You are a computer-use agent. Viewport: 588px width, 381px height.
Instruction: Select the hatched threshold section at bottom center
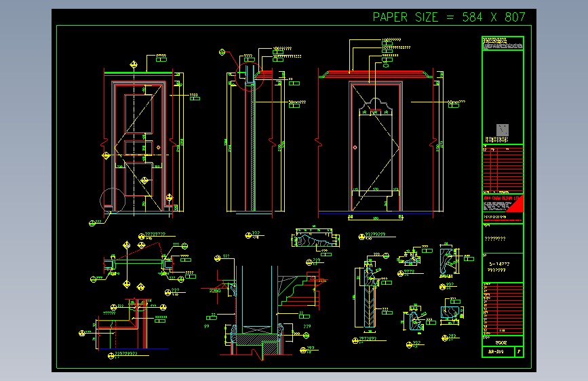[x=256, y=338]
